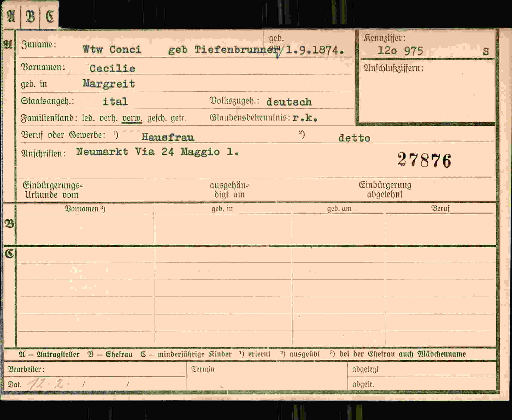
Task: Click the letter 'S' beside Kennziffer number
Action: (x=486, y=51)
